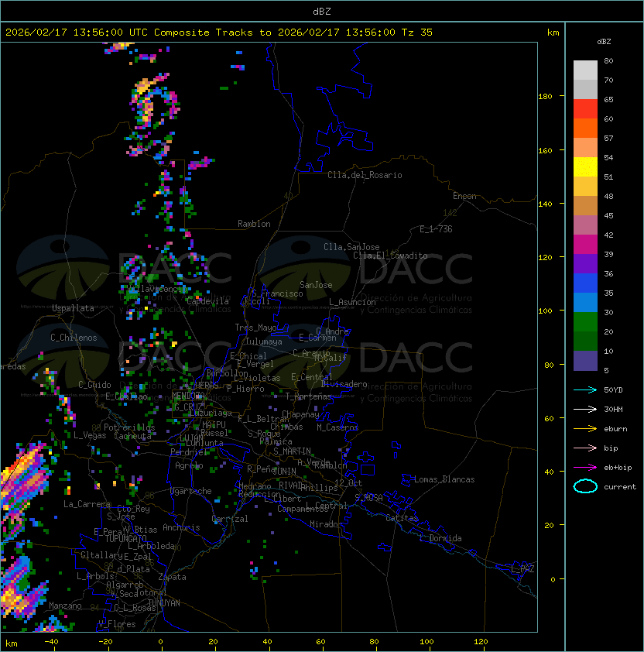Screen dimensions: 644x652
Task: Click the 'Tulumaya' map label
Action: pyautogui.click(x=264, y=341)
